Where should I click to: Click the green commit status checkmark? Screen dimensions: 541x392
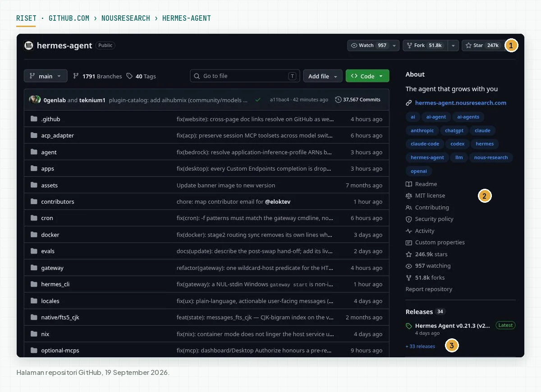coord(258,100)
